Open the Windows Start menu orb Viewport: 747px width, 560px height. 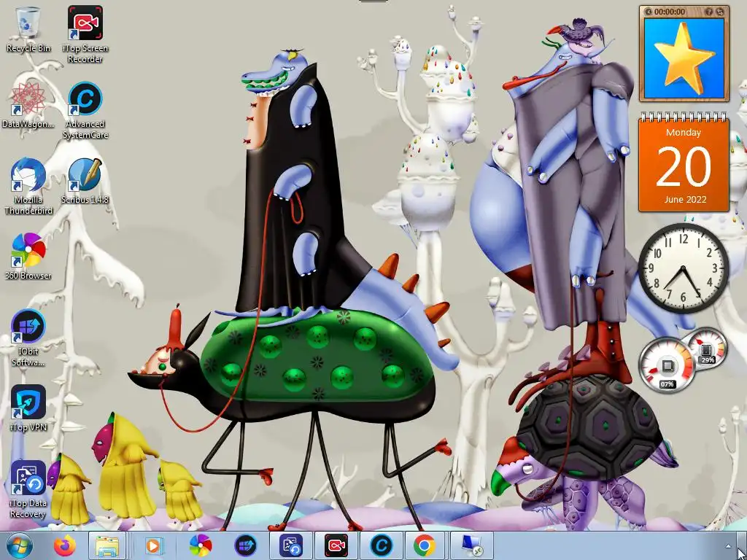pyautogui.click(x=20, y=545)
